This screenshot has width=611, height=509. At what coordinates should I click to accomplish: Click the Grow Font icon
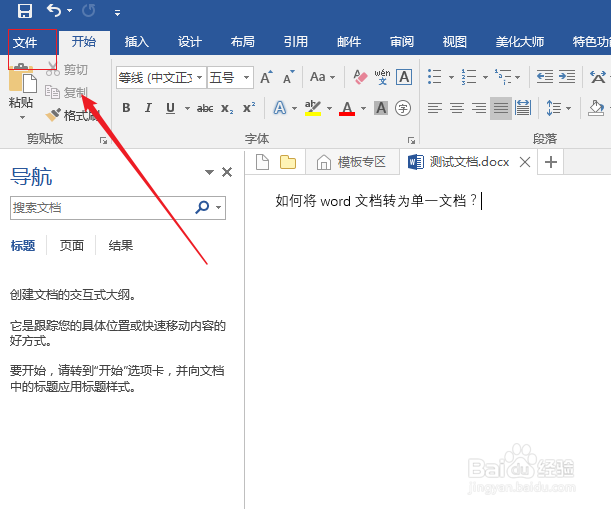point(267,77)
